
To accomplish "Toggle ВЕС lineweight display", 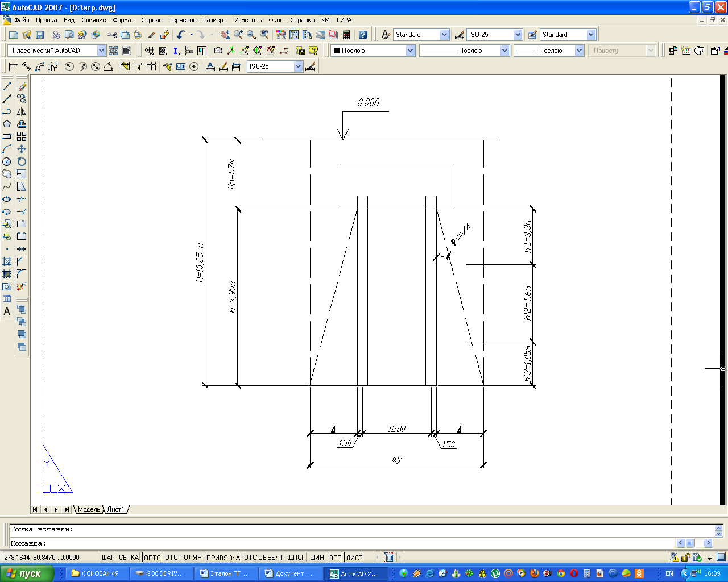I will 336,558.
